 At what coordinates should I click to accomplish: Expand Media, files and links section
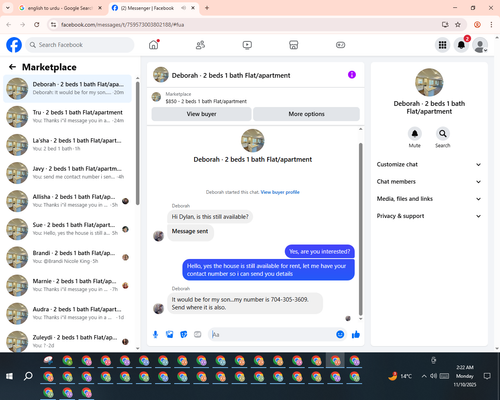coord(429,199)
